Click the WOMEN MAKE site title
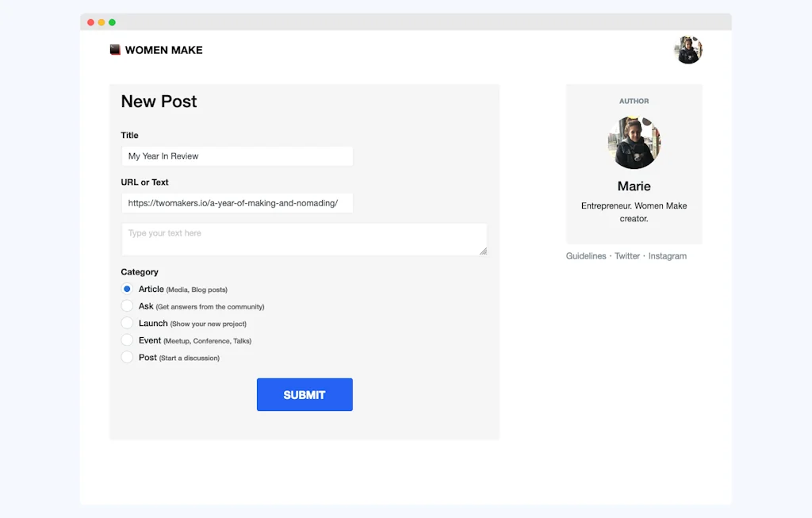This screenshot has width=812, height=518. [163, 50]
